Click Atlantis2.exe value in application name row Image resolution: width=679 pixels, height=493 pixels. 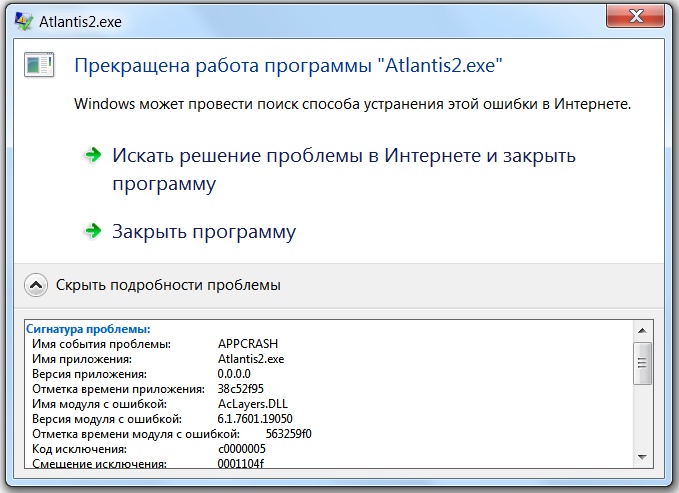click(251, 359)
